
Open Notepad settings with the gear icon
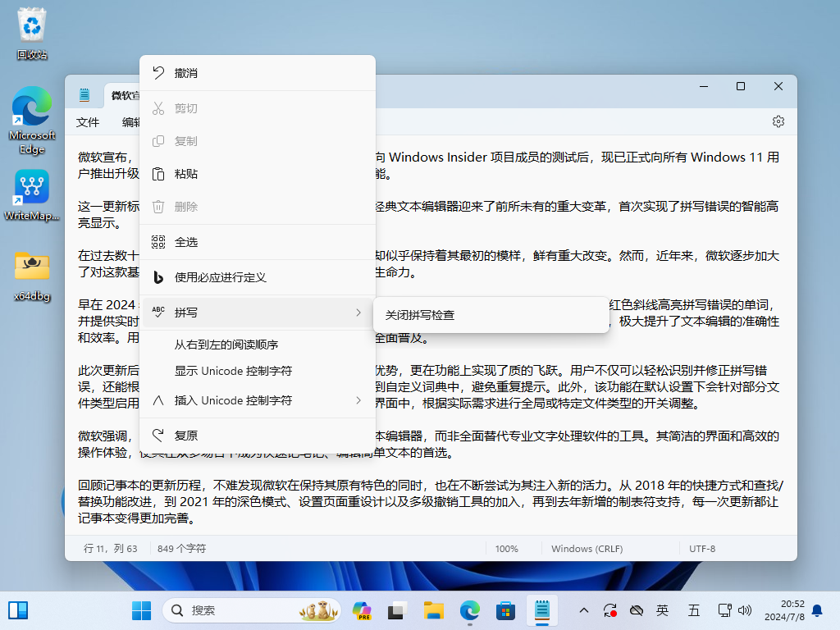tap(778, 121)
